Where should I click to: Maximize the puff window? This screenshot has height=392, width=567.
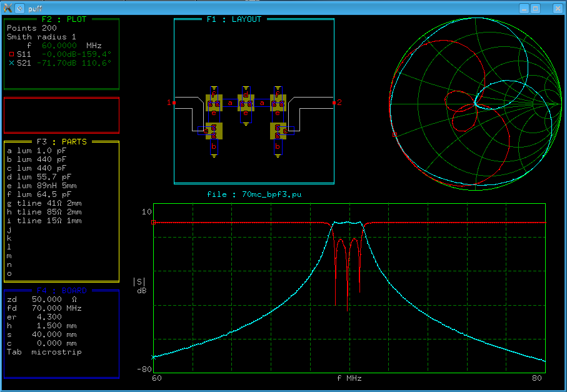pos(536,8)
